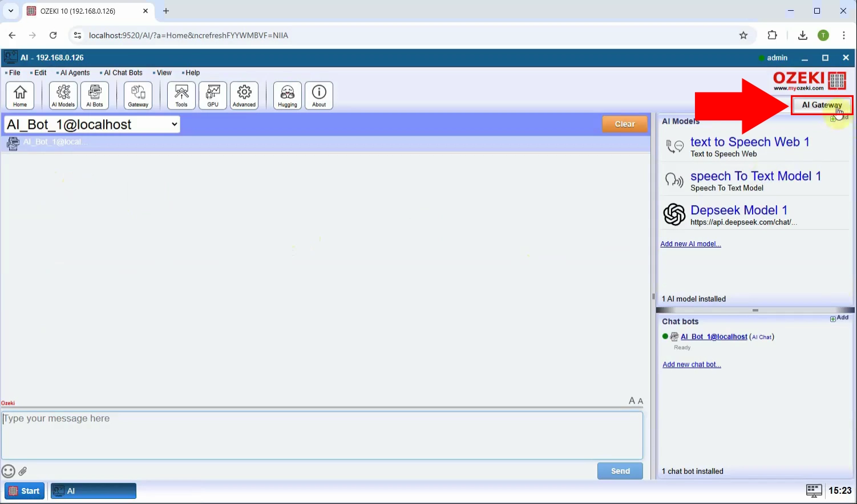The image size is (857, 504).
Task: Open the browser downloads icon
Action: tap(803, 35)
